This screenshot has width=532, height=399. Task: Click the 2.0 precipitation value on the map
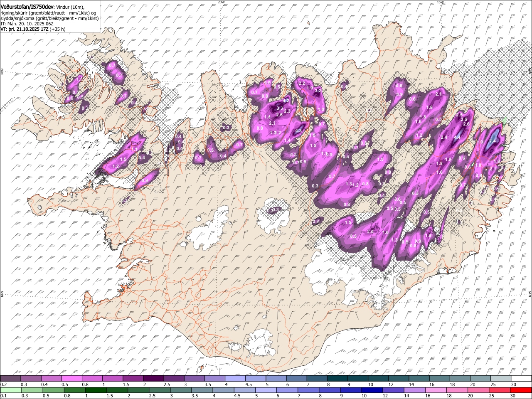coord(370,232)
